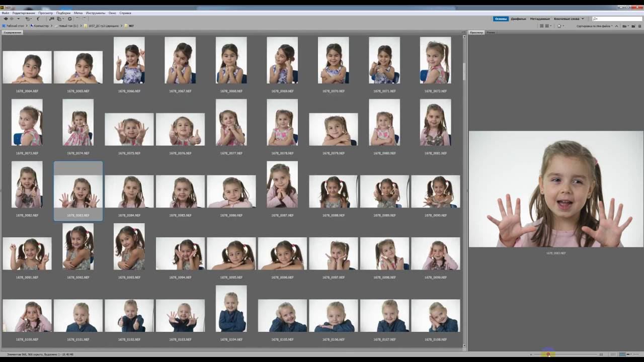
Task: Click file name label 1678_0079.NEF
Action: coord(334,153)
